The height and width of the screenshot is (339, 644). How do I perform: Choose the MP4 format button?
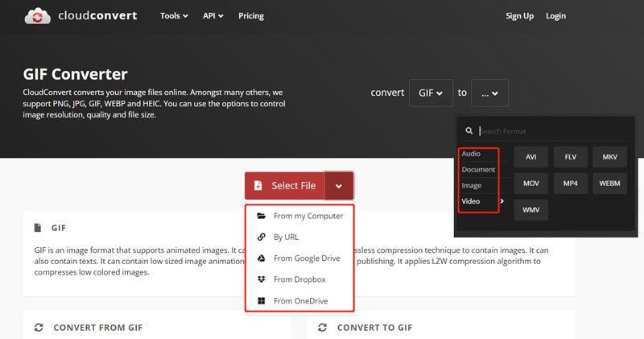pos(571,184)
